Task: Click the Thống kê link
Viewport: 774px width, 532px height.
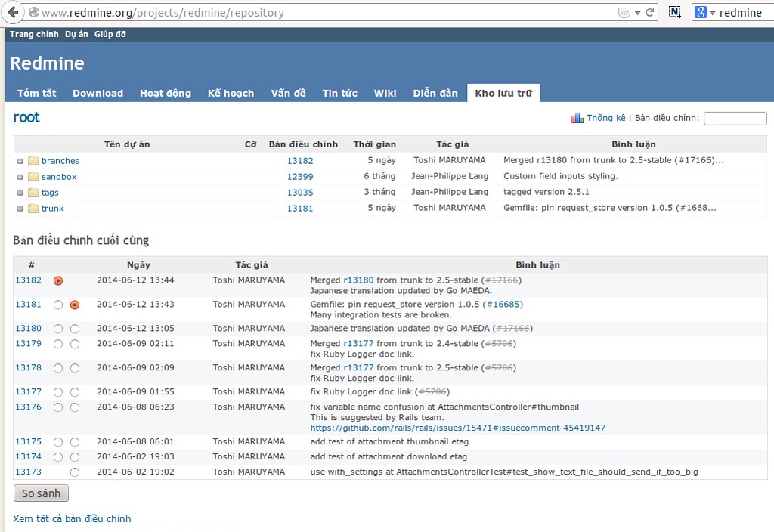Action: click(x=605, y=118)
